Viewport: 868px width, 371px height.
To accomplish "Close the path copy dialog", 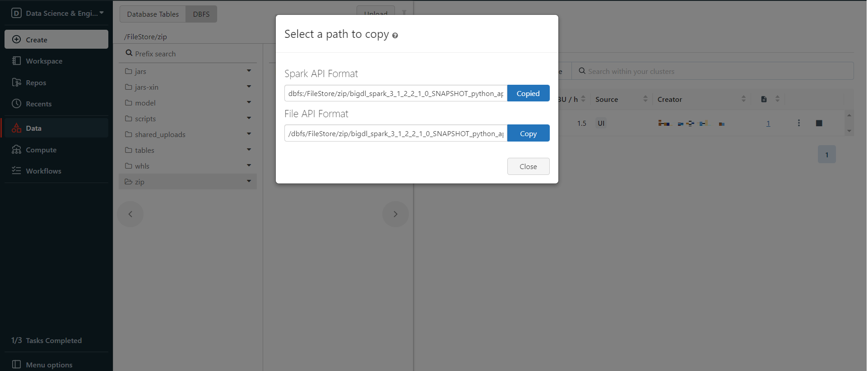I will pos(528,166).
